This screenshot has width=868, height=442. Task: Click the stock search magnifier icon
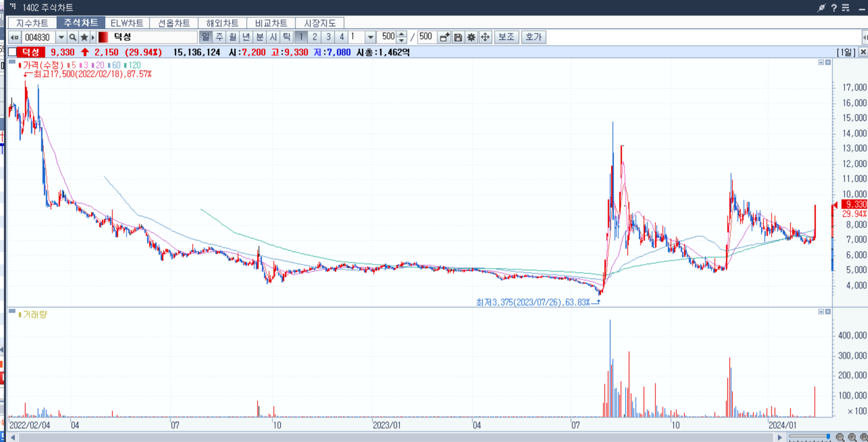[x=73, y=37]
